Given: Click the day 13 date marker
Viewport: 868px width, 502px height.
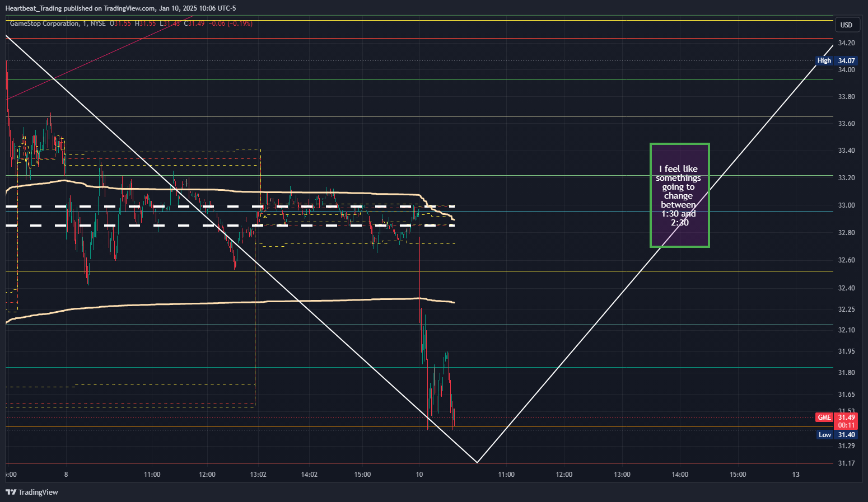Looking at the screenshot, I should pyautogui.click(x=796, y=475).
